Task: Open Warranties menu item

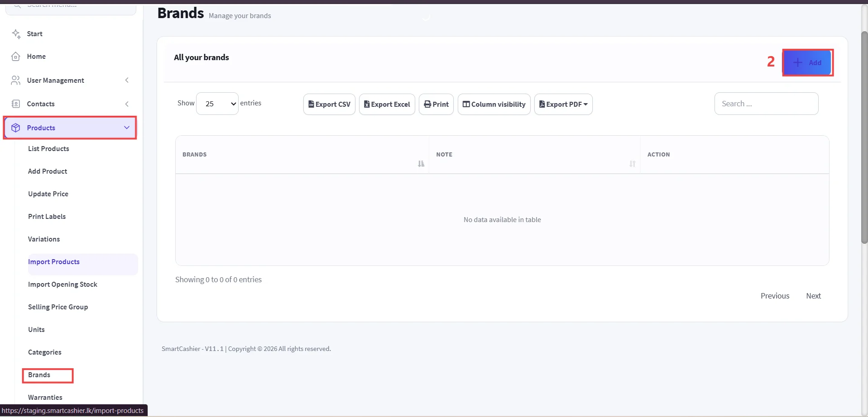Action: click(45, 398)
